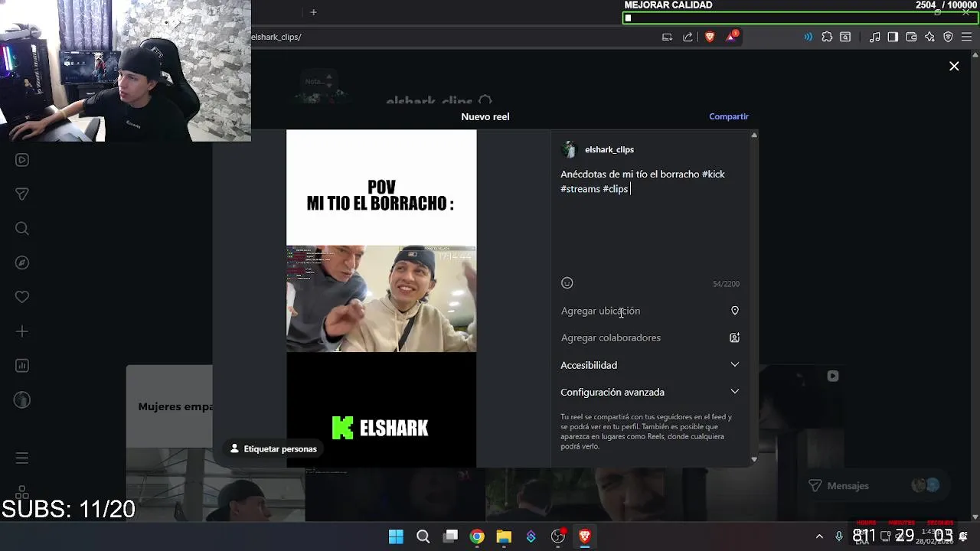Open media control music note icon
Image resolution: width=980 pixels, height=551 pixels.
tap(874, 37)
